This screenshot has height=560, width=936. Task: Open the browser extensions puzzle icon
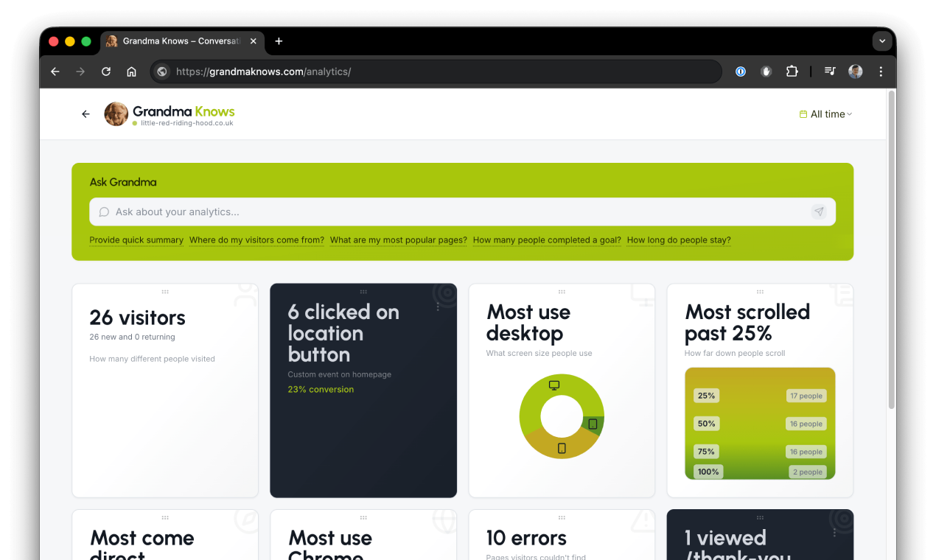(792, 71)
